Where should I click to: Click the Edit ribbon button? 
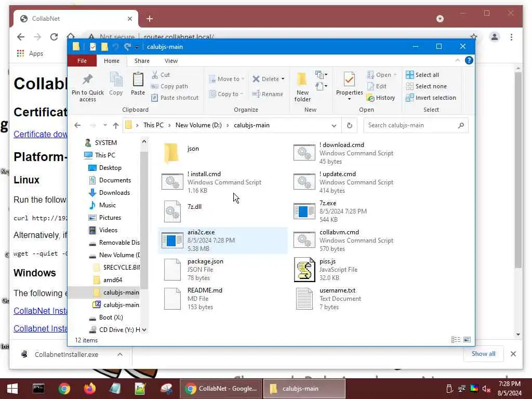377,86
